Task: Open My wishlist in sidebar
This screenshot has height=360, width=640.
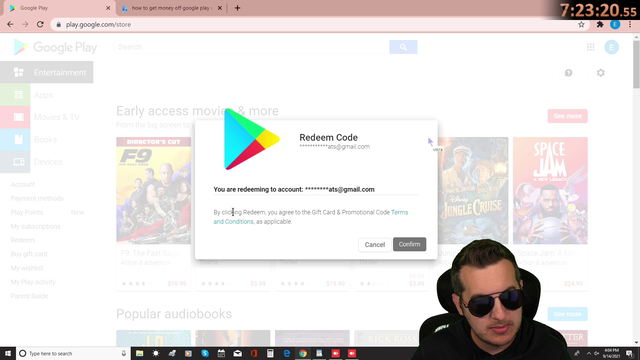Action: point(27,268)
